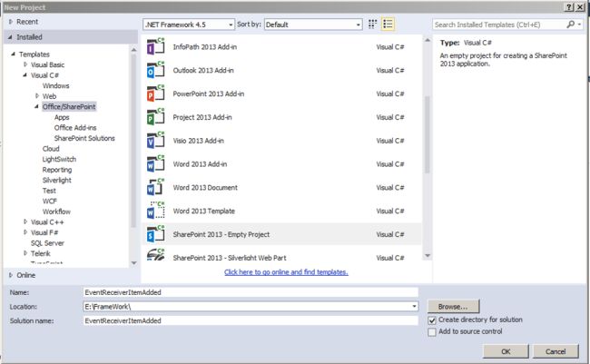The width and height of the screenshot is (590, 364).
Task: Focus the Search Installed Templates box
Action: (500, 25)
